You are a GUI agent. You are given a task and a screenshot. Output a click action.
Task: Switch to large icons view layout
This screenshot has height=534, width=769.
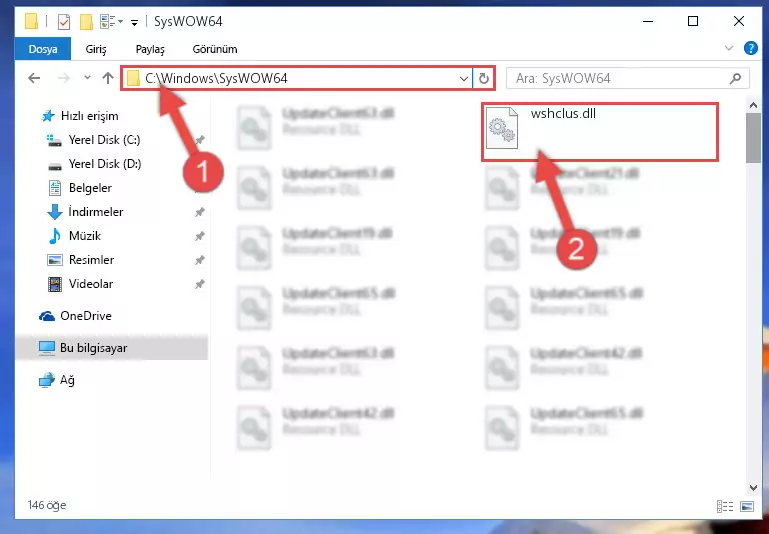coord(746,507)
